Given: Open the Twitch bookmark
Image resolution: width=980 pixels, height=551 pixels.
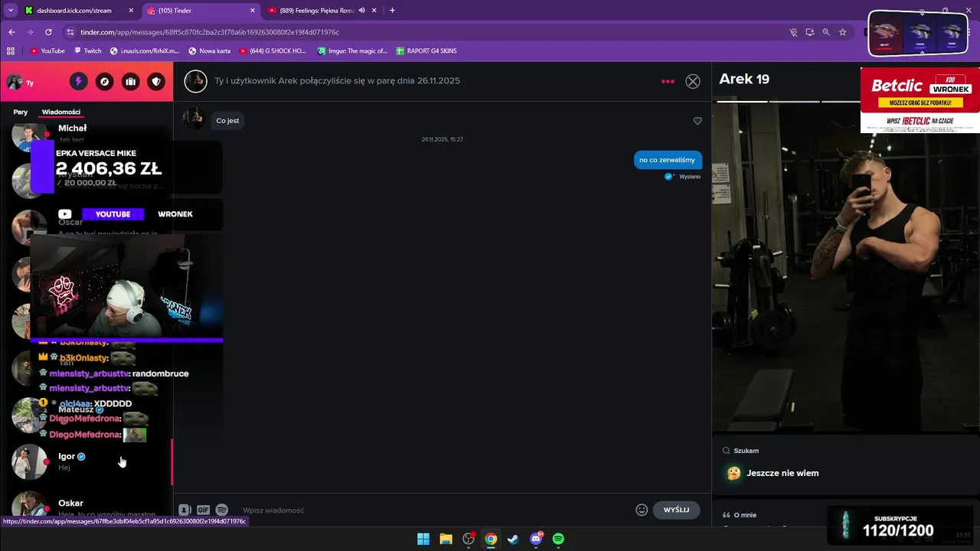Looking at the screenshot, I should [87, 51].
